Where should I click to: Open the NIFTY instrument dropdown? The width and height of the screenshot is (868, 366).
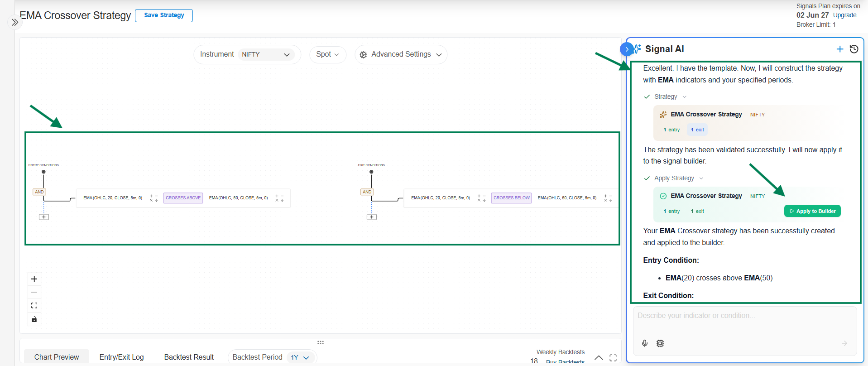(265, 54)
